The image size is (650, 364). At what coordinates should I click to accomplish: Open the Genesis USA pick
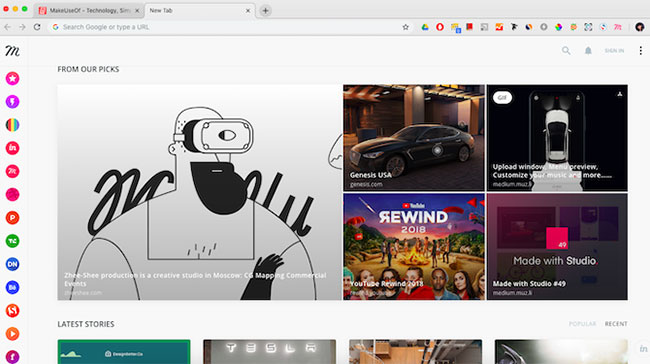pyautogui.click(x=414, y=138)
